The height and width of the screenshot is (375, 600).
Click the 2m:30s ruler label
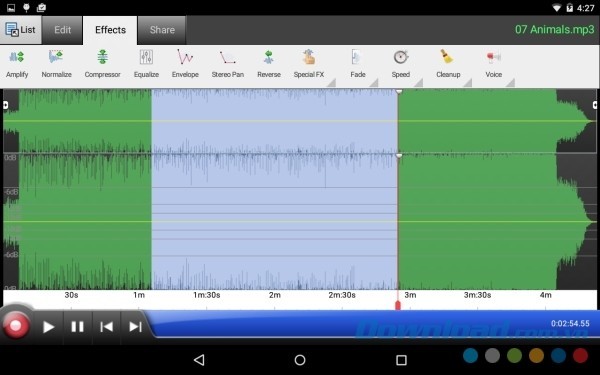click(x=342, y=295)
